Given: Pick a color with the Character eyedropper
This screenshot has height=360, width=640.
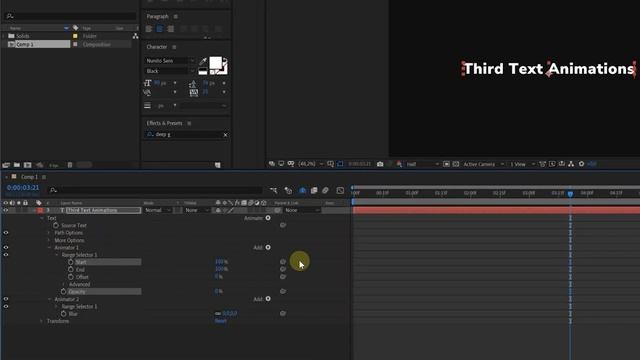Looking at the screenshot, I should coord(202,61).
